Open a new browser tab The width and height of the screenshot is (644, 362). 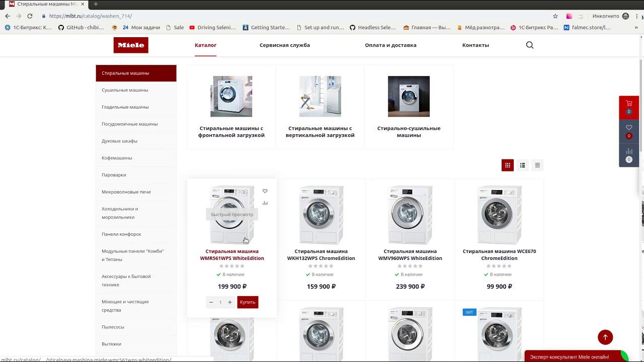96,4
